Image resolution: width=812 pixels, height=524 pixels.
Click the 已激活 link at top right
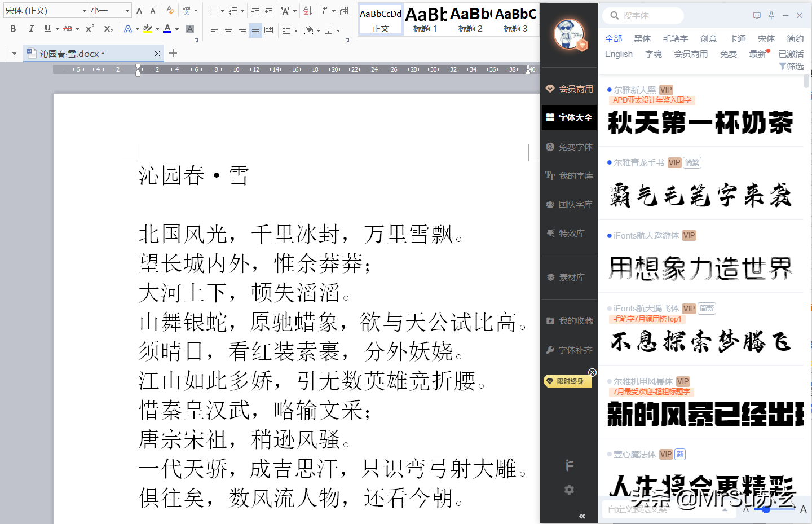[791, 54]
